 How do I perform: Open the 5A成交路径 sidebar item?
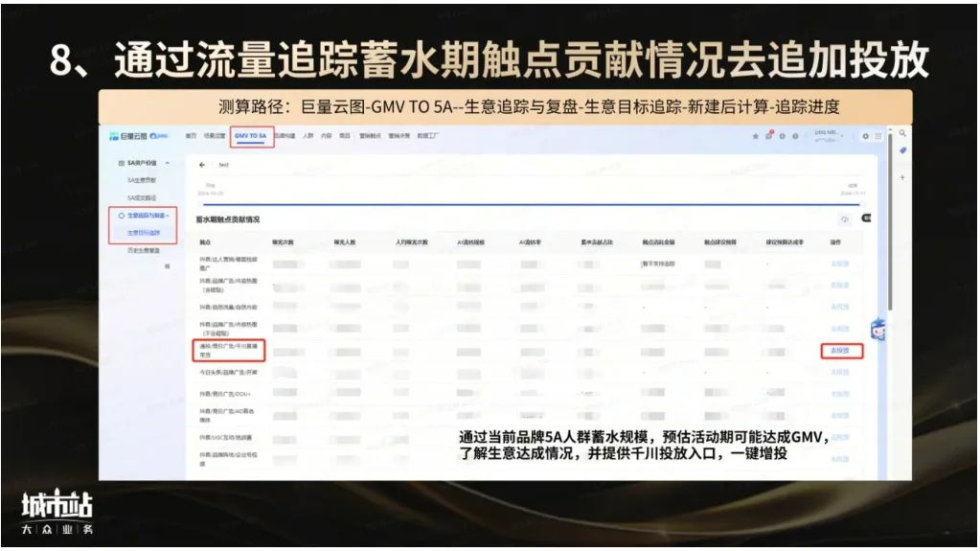[142, 197]
